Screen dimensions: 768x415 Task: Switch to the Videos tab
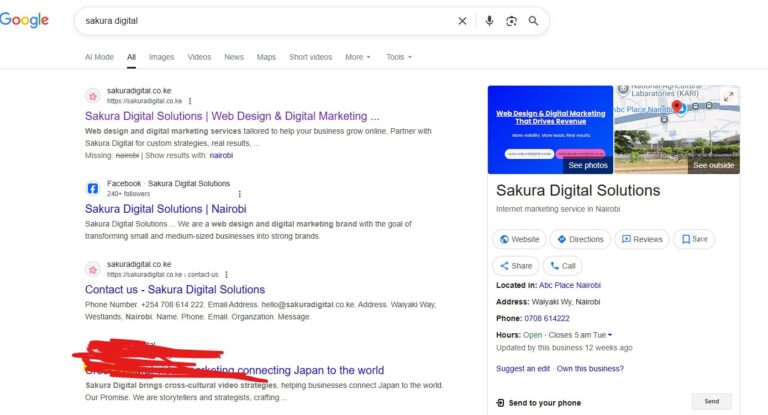pyautogui.click(x=199, y=57)
